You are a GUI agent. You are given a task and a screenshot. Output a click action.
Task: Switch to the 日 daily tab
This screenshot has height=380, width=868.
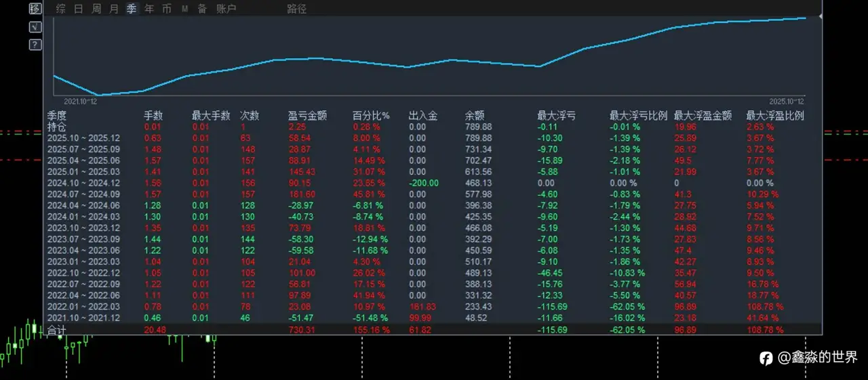point(79,9)
